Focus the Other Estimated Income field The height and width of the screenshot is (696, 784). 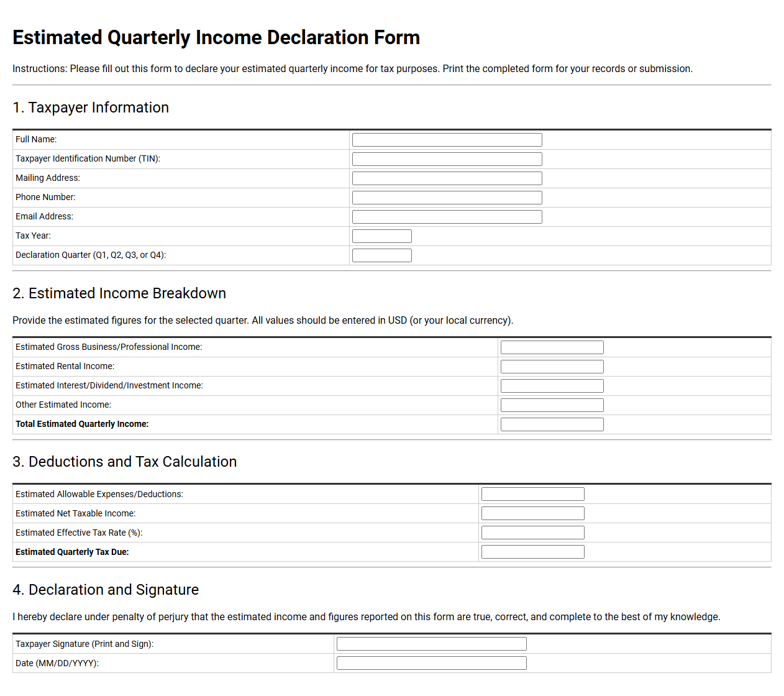[x=552, y=405]
